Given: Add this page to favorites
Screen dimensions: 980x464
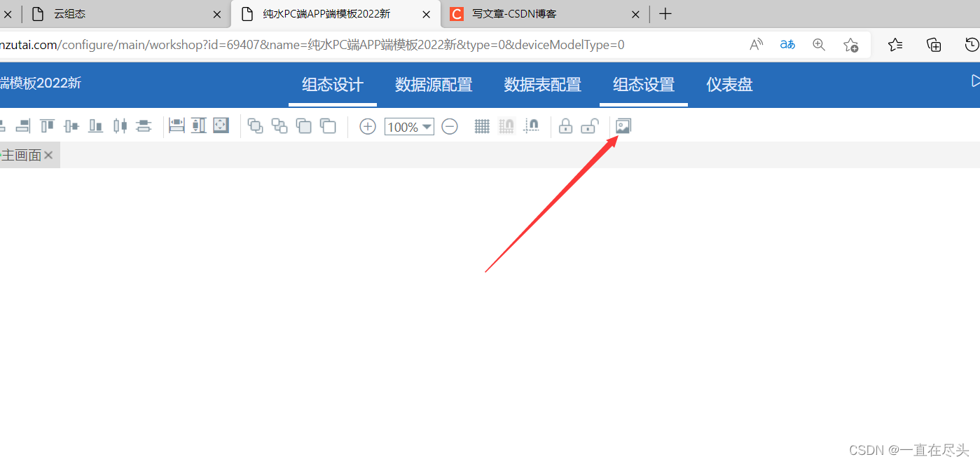Looking at the screenshot, I should tap(850, 45).
